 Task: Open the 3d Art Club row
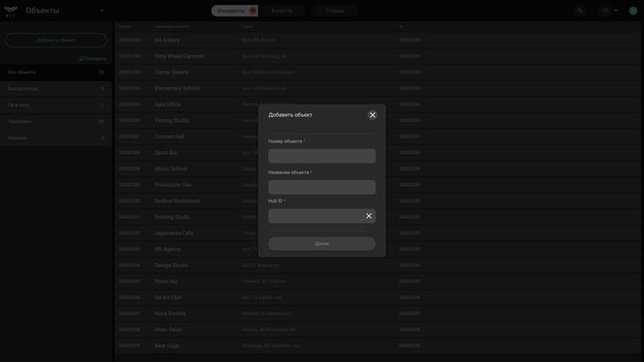click(x=377, y=298)
